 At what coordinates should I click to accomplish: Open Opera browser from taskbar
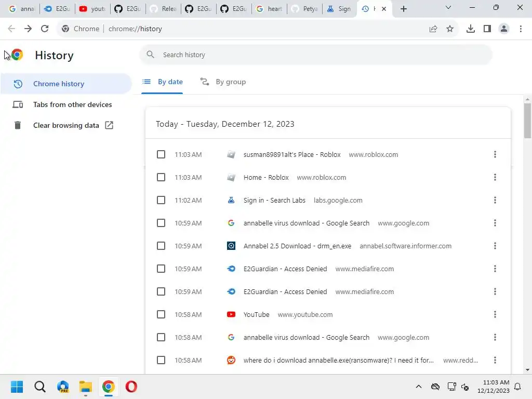point(131,387)
